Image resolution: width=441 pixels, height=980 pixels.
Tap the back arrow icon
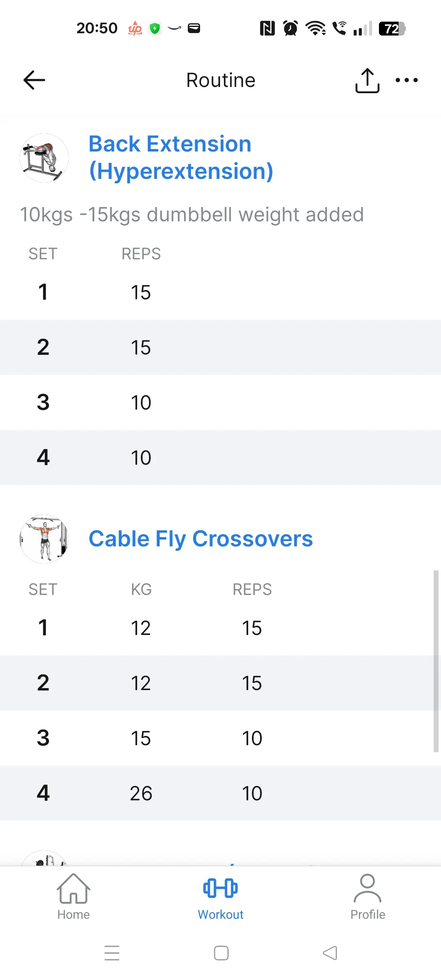pos(34,80)
